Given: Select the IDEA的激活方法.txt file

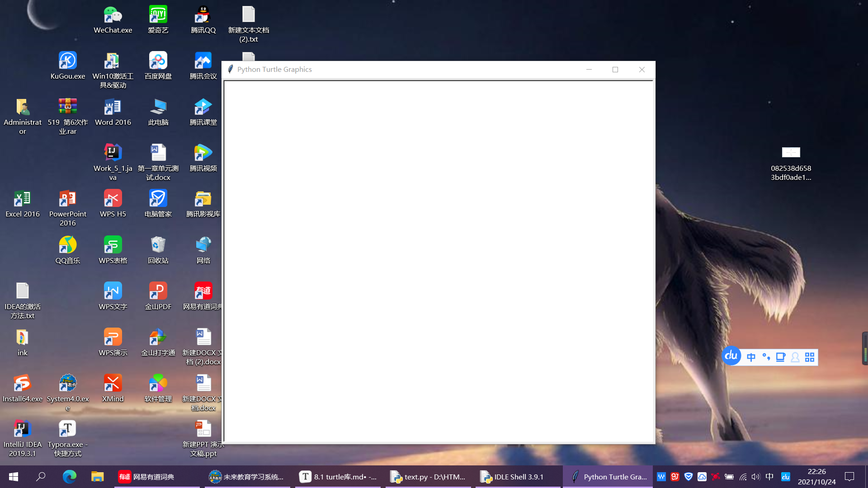Looking at the screenshot, I should (x=22, y=301).
